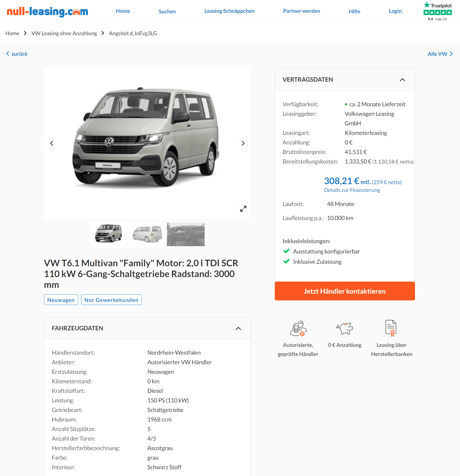
Task: Click the authorized dealers icon
Action: 298,328
